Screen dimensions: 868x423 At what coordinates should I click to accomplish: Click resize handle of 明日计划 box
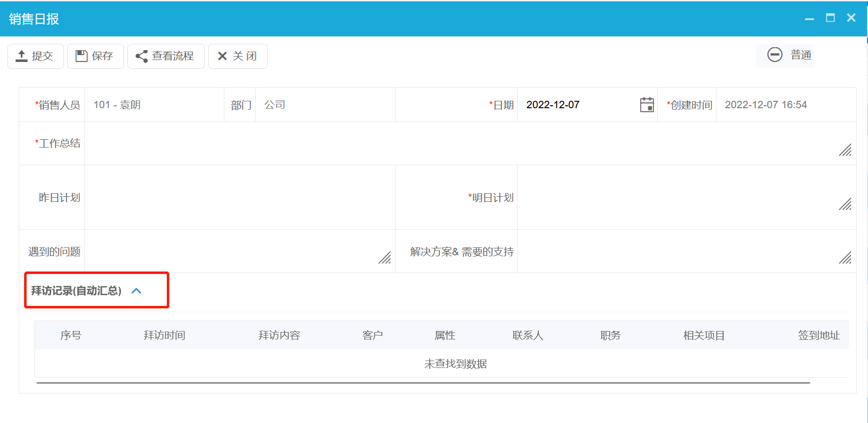[845, 204]
